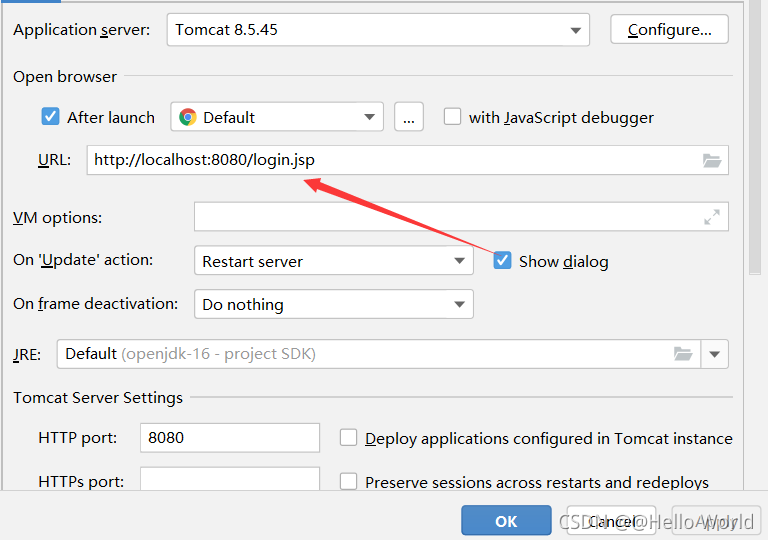Expand JRE dropdown arrow
Image resolution: width=768 pixels, height=540 pixels.
(715, 354)
